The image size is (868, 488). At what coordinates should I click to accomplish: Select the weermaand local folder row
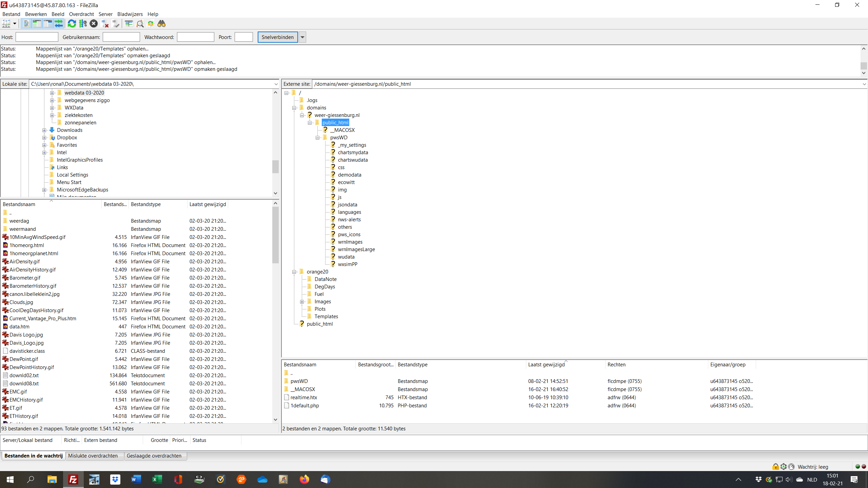(115, 229)
